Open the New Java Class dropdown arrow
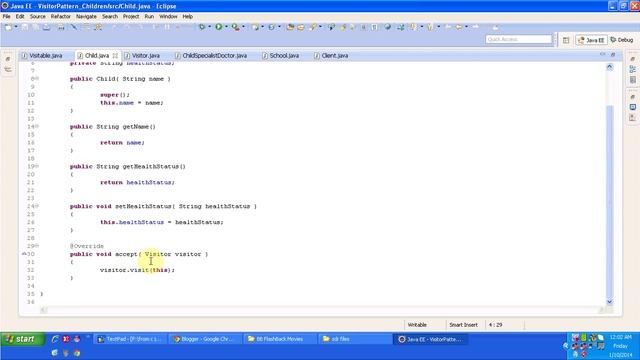Image resolution: width=640 pixels, height=360 pixels. coord(279,27)
